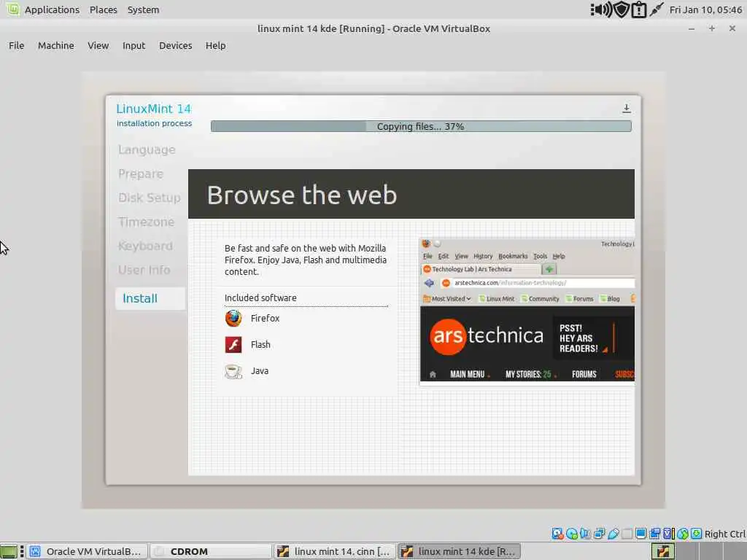Minimize the VirtualBox VM window

pos(692,28)
